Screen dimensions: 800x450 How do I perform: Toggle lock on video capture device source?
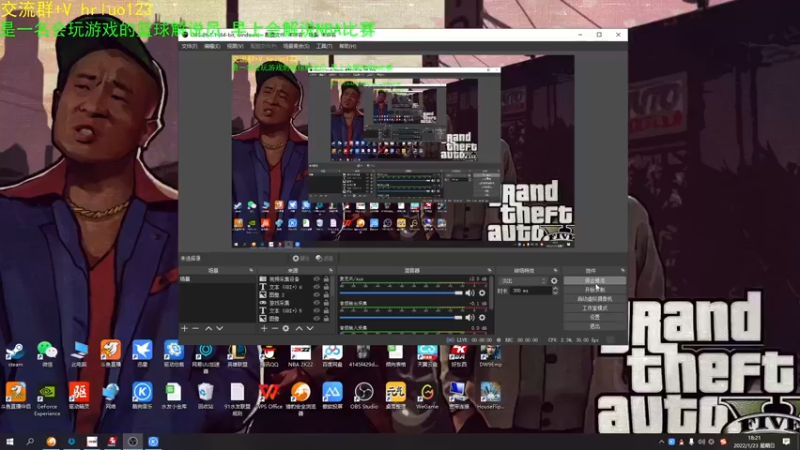point(326,279)
